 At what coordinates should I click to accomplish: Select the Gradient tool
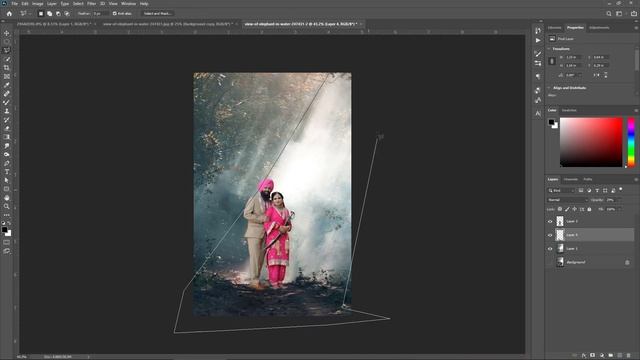(x=7, y=137)
